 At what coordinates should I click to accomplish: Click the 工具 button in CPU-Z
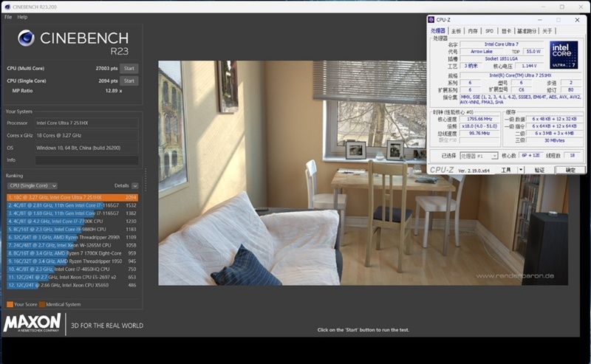click(x=506, y=170)
